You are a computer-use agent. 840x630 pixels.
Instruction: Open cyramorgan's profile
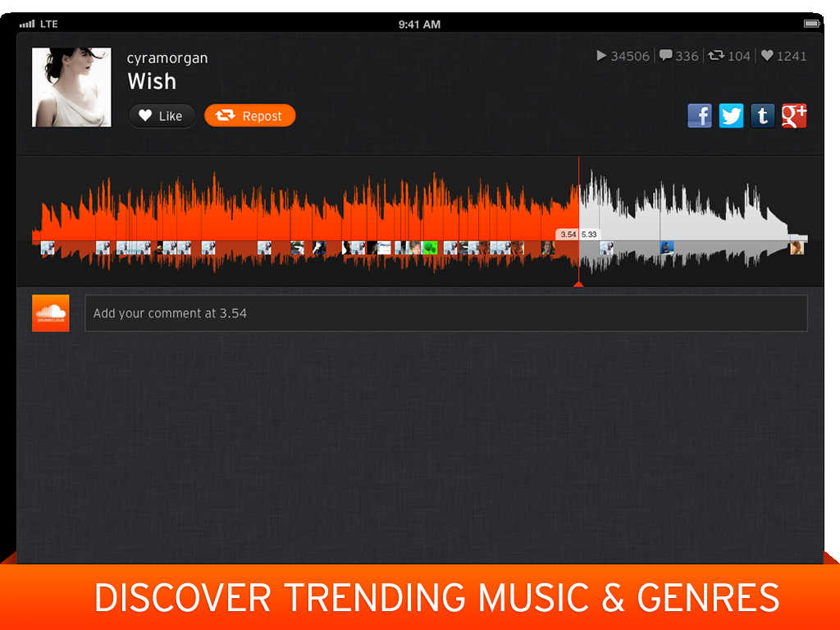[x=167, y=58]
